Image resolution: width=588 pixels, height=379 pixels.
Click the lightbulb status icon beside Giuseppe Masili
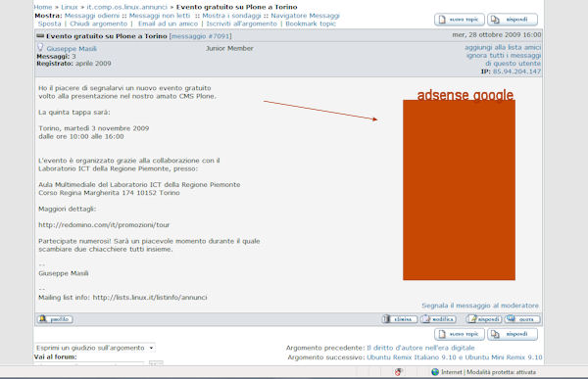pos(40,47)
